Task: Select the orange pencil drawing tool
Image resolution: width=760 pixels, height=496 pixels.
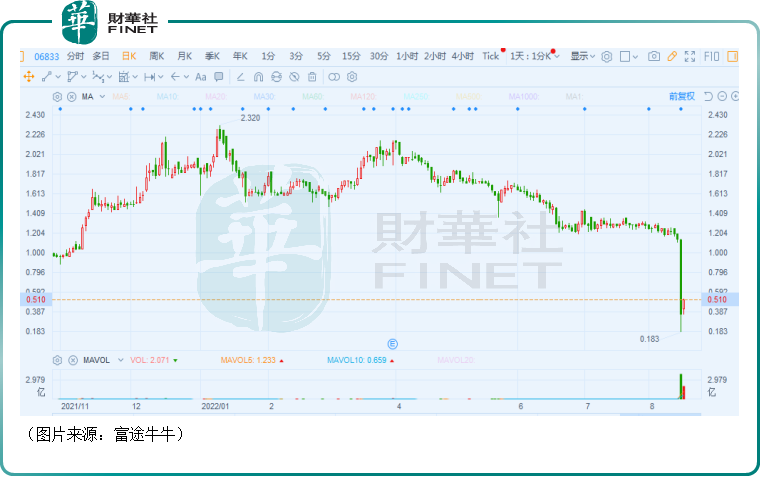Action: (672, 56)
